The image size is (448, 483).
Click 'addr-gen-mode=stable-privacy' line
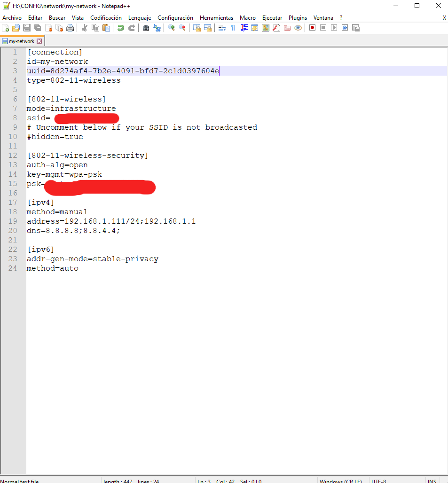pos(93,259)
